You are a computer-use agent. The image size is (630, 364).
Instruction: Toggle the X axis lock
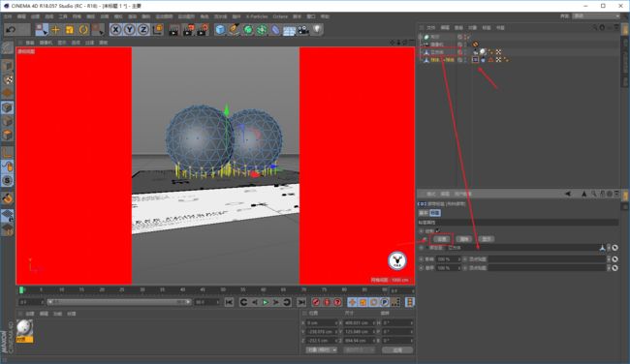[x=115, y=30]
